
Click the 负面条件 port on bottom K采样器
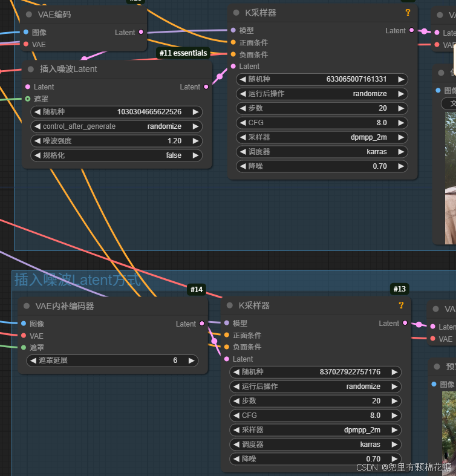point(226,347)
